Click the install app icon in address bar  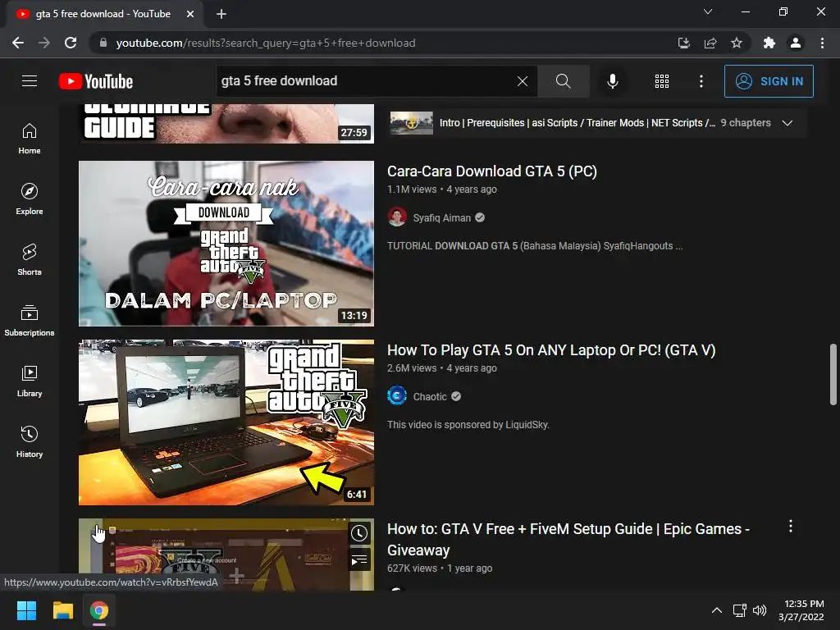(683, 43)
